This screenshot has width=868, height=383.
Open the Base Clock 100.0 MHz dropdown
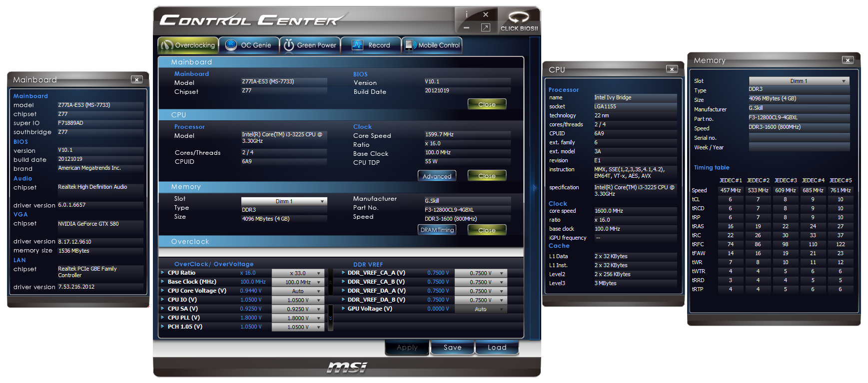pyautogui.click(x=298, y=282)
